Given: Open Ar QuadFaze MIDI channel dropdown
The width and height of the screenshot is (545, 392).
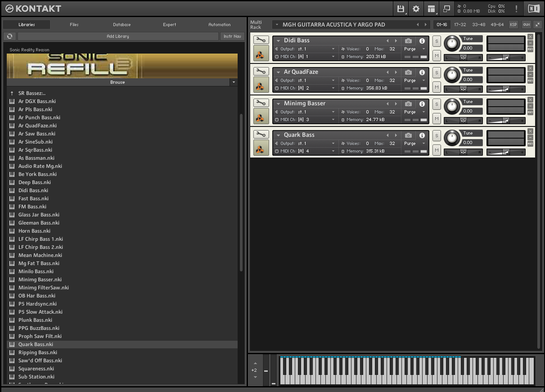Looking at the screenshot, I should click(306, 88).
